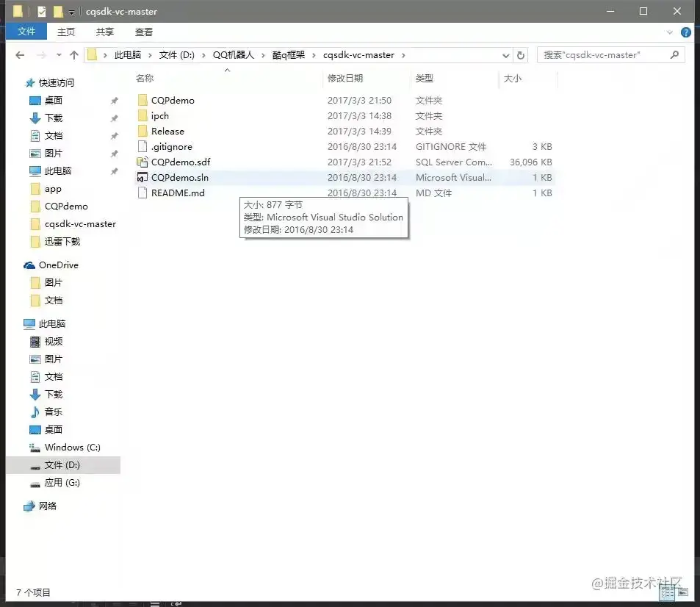Unpin 桌面 from quick access pin icon
The width and height of the screenshot is (700, 607).
pyautogui.click(x=115, y=101)
